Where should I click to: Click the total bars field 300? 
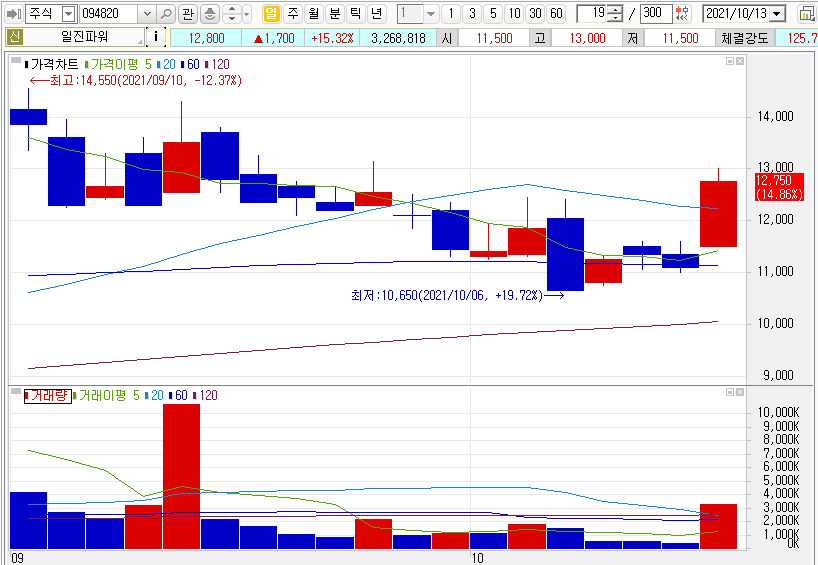[656, 14]
